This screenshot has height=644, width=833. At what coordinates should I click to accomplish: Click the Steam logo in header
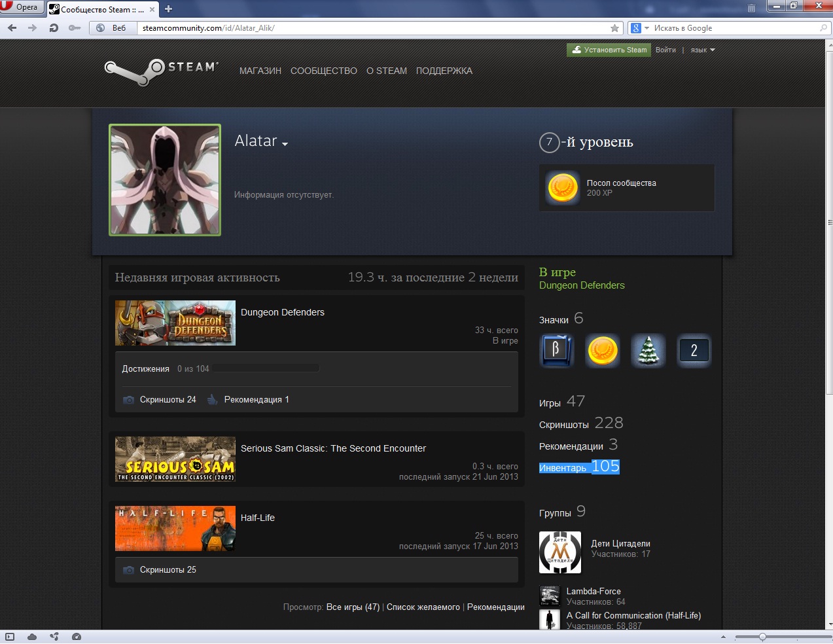[x=161, y=71]
